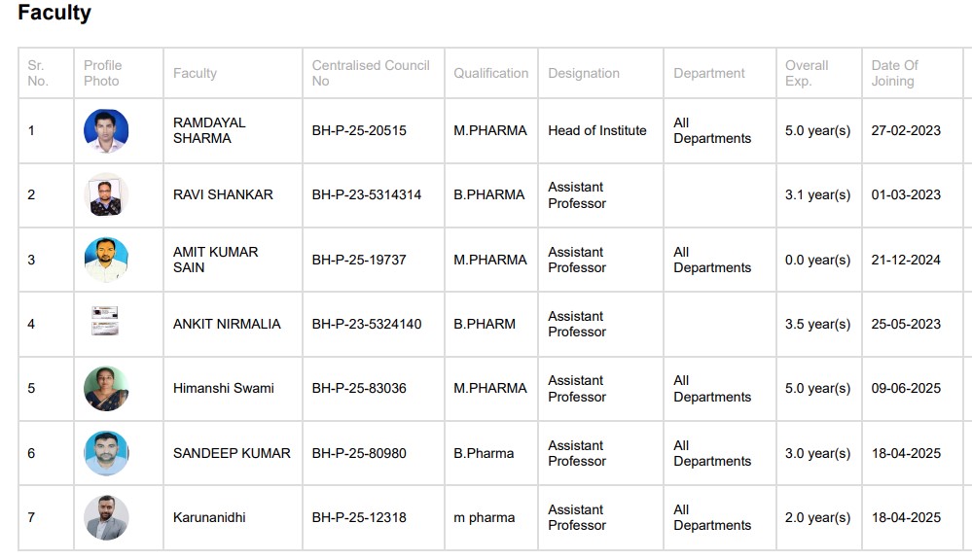Click the name Himanshi Swami
Screen dimensions: 972x560
[x=224, y=388]
